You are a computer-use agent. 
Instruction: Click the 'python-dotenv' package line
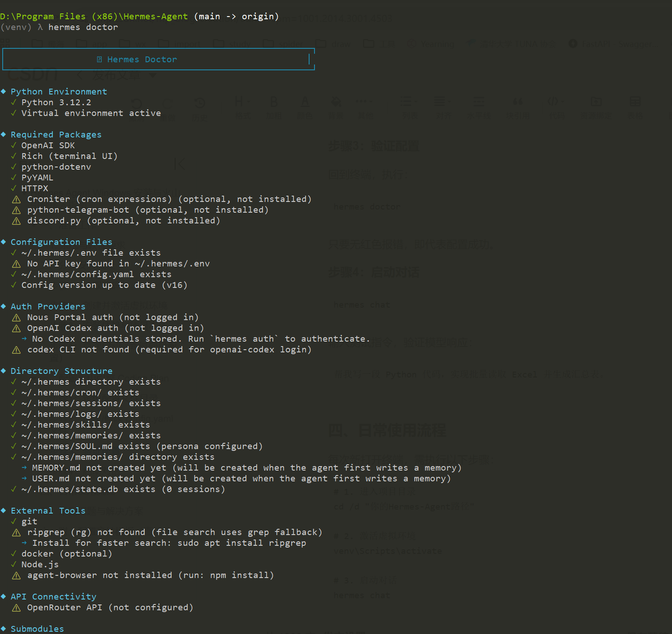coord(56,167)
